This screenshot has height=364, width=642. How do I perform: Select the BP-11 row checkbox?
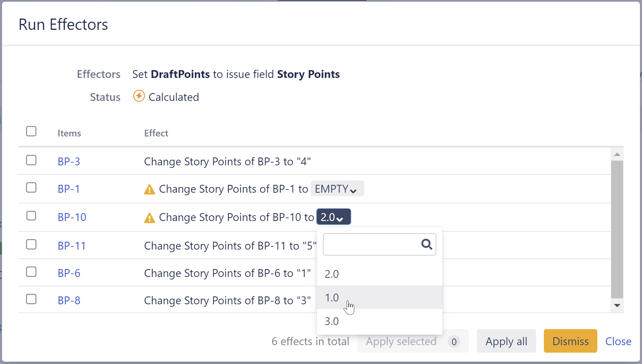pos(31,245)
